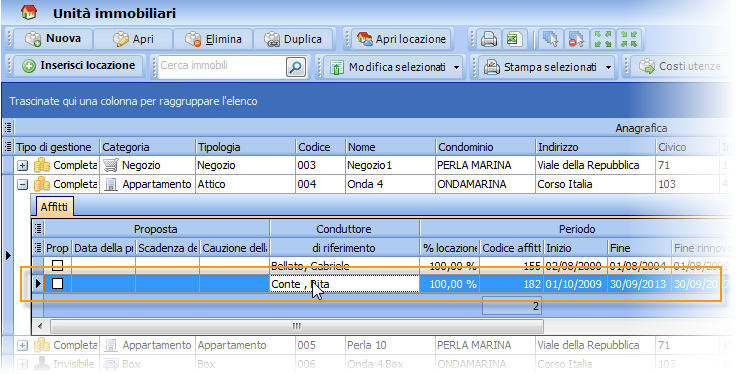Click the row indicator arrow of Conte, Rita row
Screen dimensions: 736x374
coord(38,283)
